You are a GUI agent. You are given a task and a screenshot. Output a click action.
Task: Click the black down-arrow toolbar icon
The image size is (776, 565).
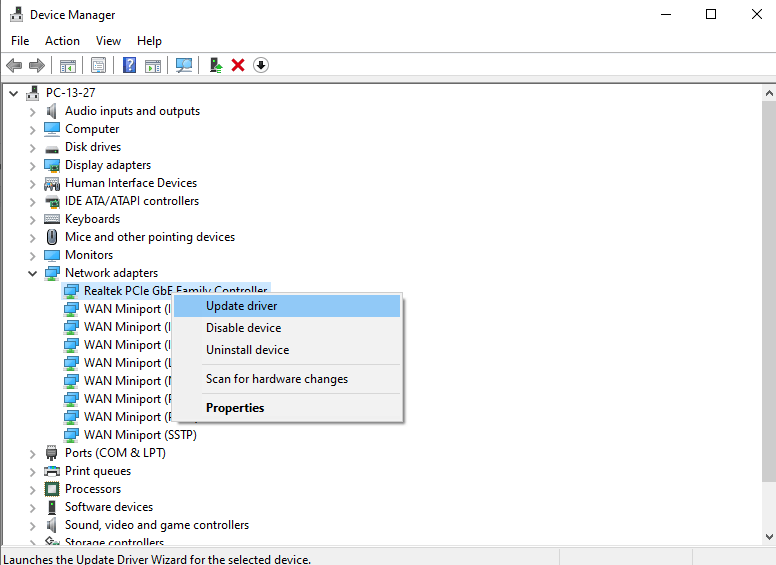[261, 65]
